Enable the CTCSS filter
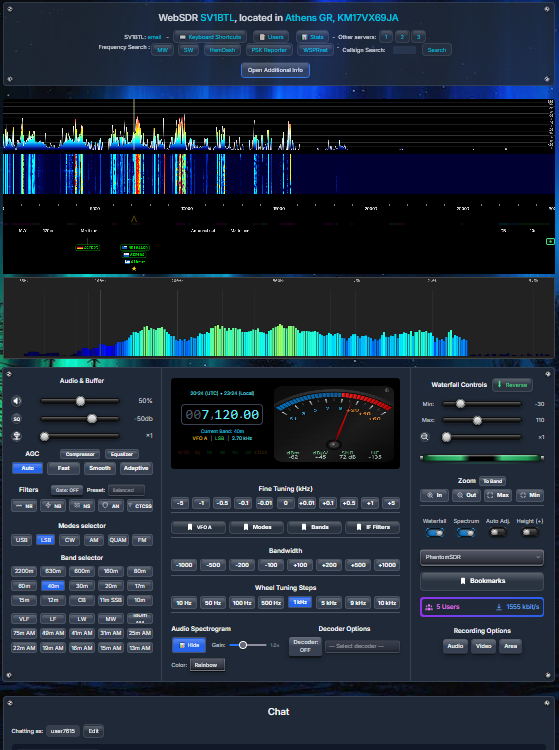 (140, 506)
